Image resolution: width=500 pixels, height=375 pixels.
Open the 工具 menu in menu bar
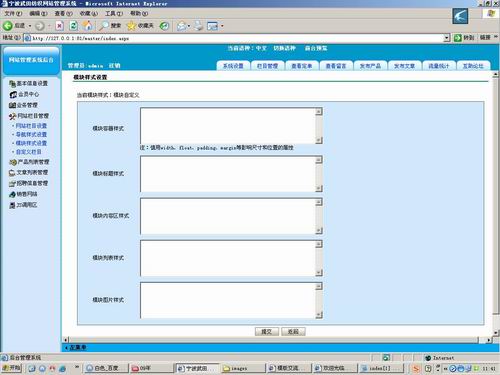(114, 13)
